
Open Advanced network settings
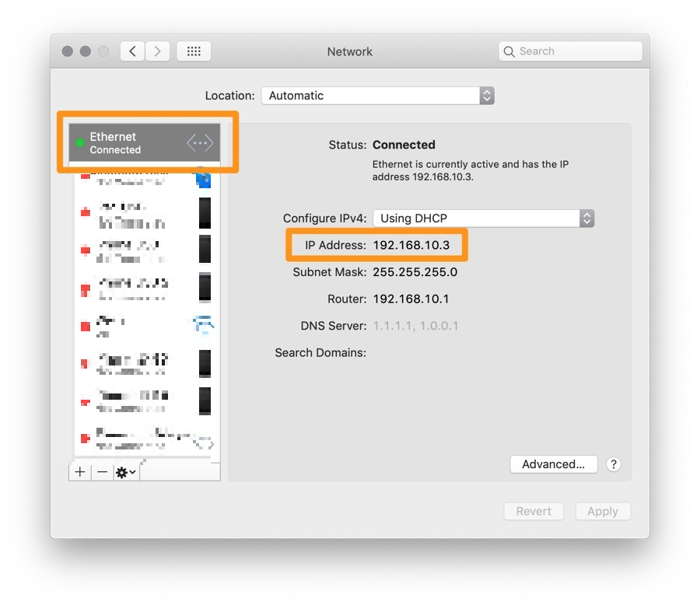[554, 464]
